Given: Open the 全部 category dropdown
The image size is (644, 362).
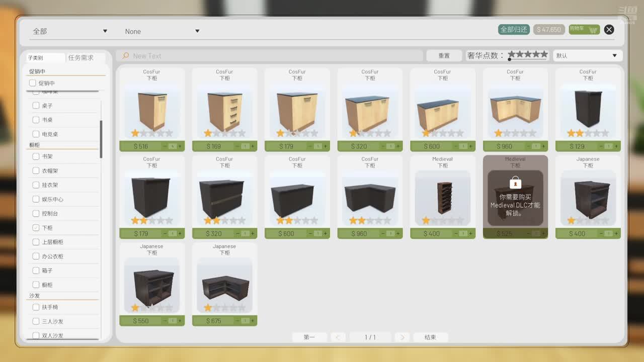Looking at the screenshot, I should pos(70,31).
